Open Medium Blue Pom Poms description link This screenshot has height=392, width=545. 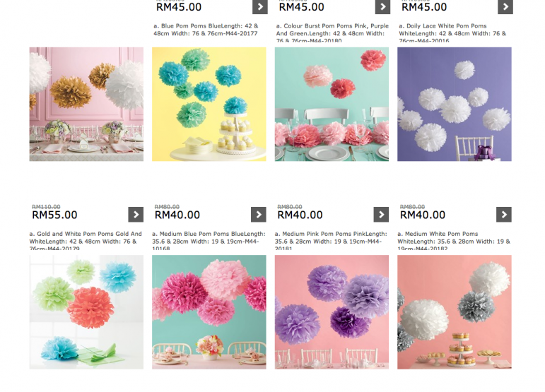click(209, 241)
